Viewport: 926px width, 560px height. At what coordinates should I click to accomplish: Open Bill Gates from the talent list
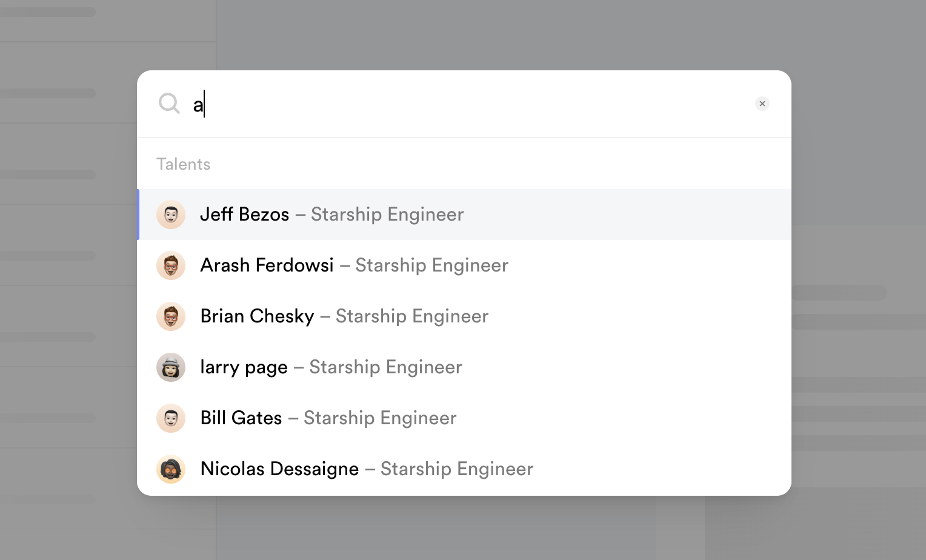[241, 418]
